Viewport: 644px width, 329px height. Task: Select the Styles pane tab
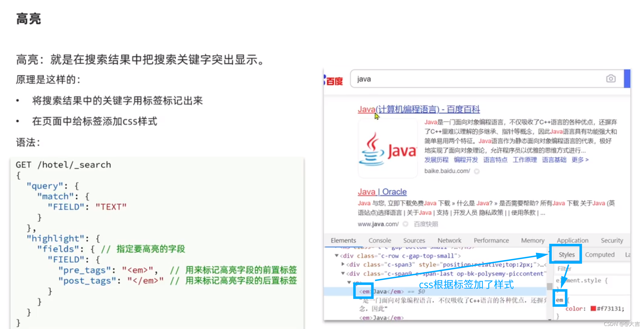tap(566, 255)
